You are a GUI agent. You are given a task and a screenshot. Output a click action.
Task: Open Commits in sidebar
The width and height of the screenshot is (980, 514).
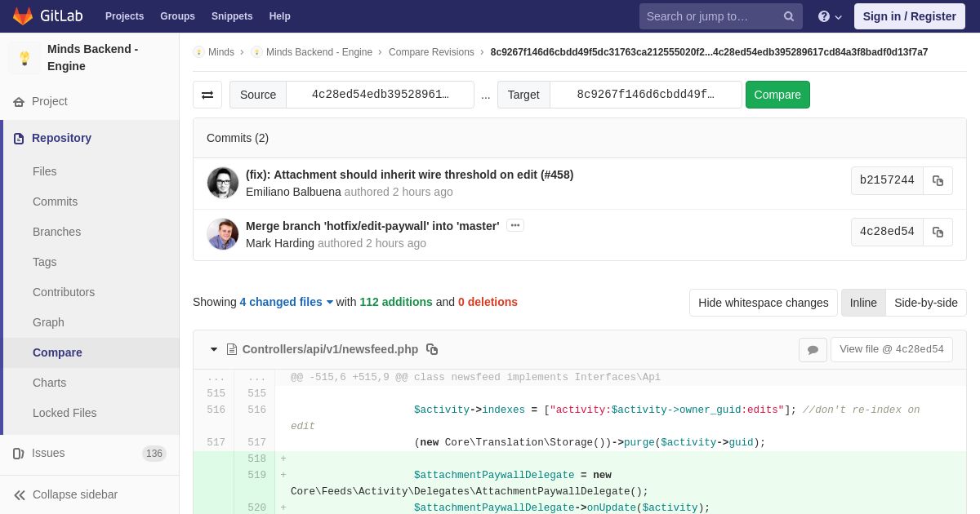click(56, 202)
